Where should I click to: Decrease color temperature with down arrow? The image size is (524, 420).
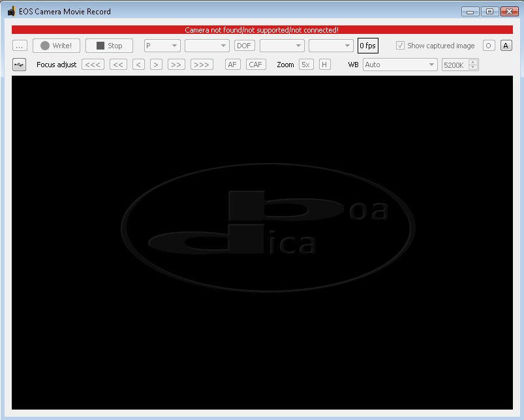tap(473, 67)
